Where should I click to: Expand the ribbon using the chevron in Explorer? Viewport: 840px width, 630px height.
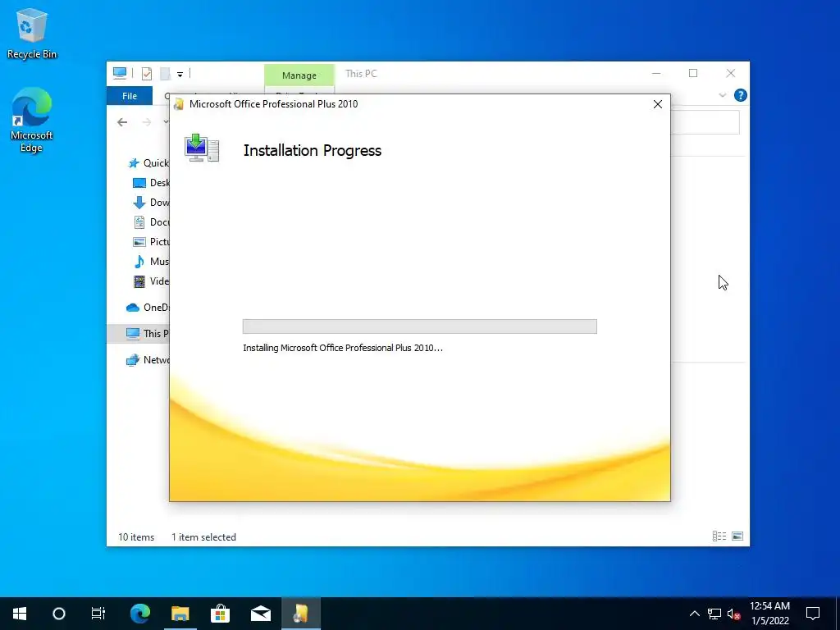point(722,95)
